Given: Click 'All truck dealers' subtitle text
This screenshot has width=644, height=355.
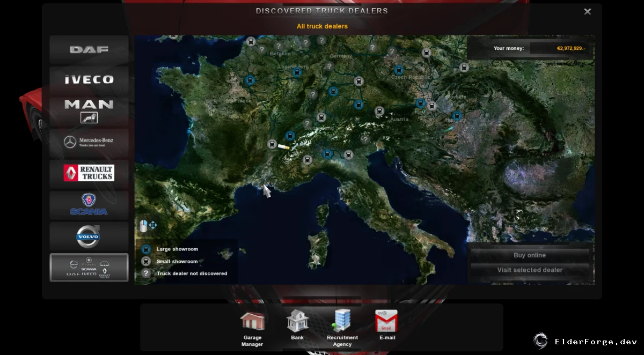Looking at the screenshot, I should tap(322, 26).
